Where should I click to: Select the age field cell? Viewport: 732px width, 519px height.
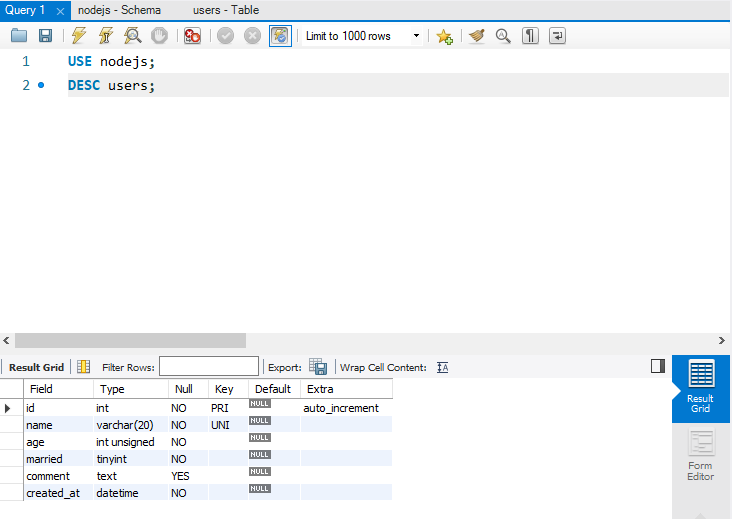click(x=58, y=442)
